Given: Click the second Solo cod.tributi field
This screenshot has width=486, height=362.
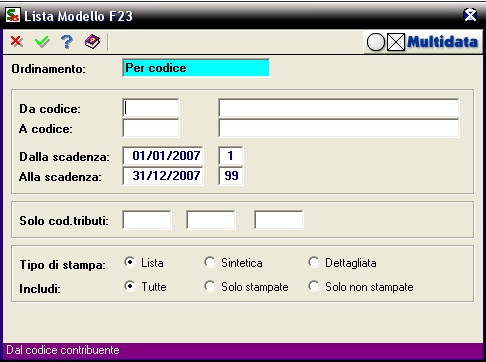Looking at the screenshot, I should (211, 220).
